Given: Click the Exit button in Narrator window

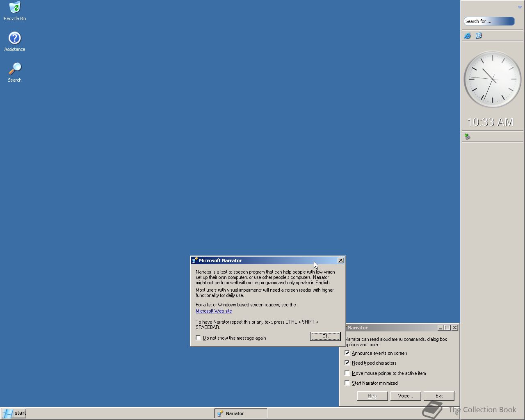Looking at the screenshot, I should point(439,396).
